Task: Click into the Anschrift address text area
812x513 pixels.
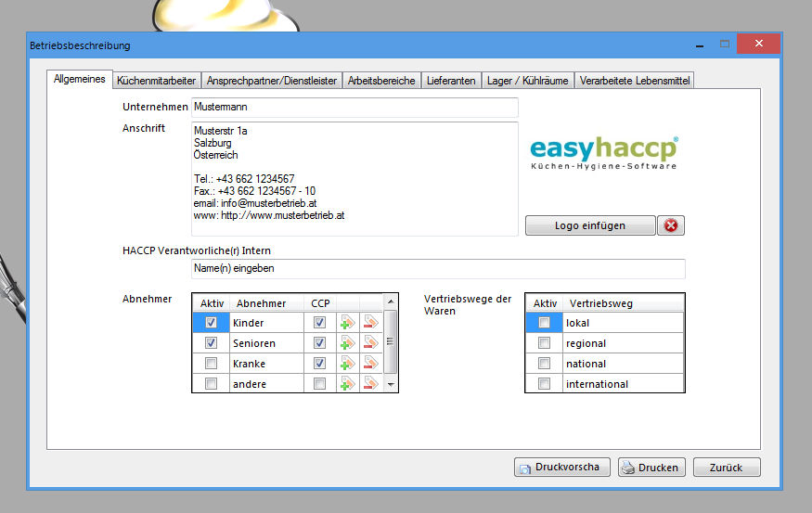Action: point(354,179)
